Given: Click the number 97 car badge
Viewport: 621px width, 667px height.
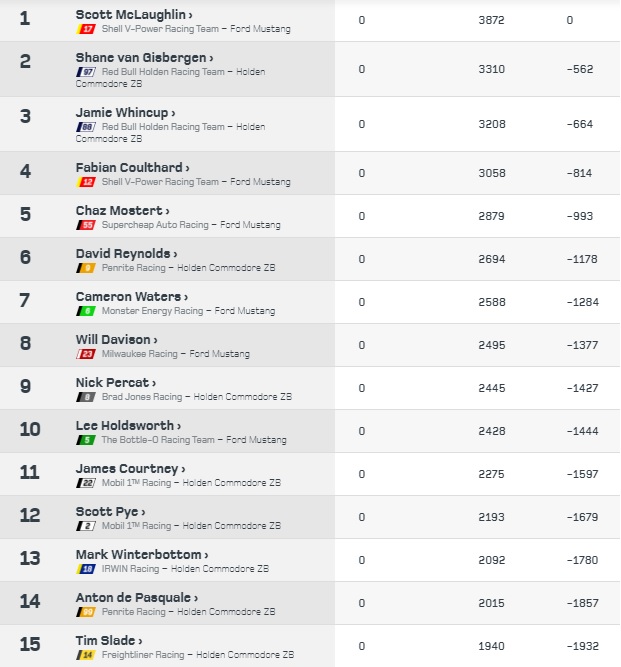Looking at the screenshot, I should coord(85,72).
